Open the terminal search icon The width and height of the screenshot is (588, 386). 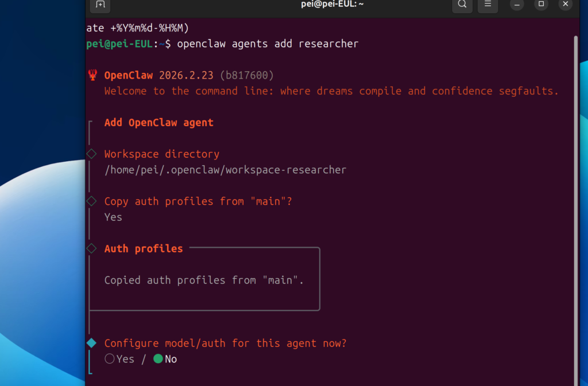tap(462, 5)
